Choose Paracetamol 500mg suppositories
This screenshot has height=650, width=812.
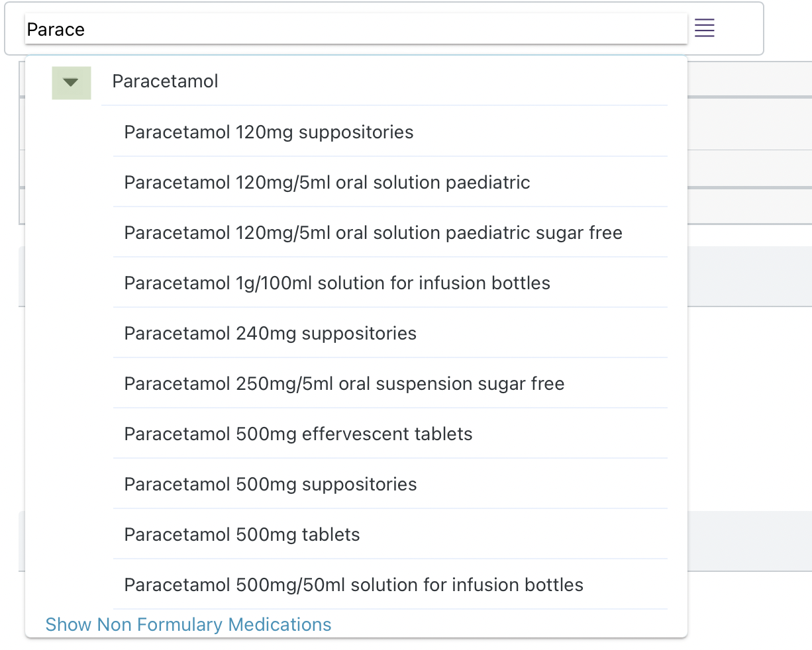point(270,485)
